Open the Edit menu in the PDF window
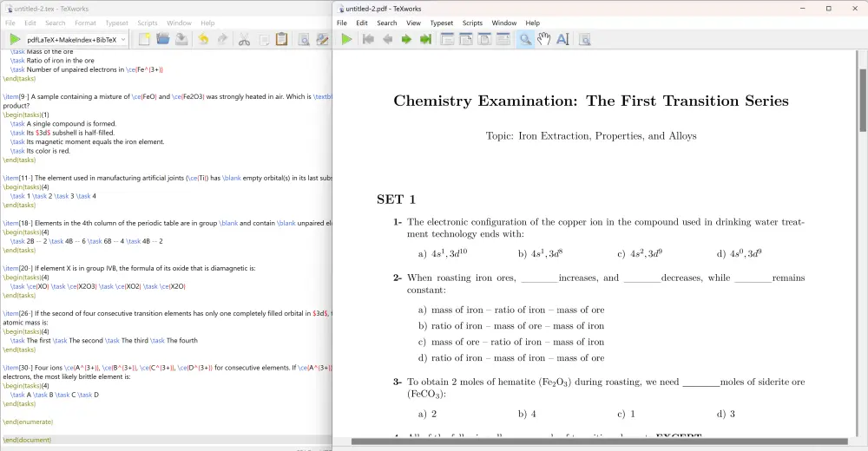 [x=361, y=23]
